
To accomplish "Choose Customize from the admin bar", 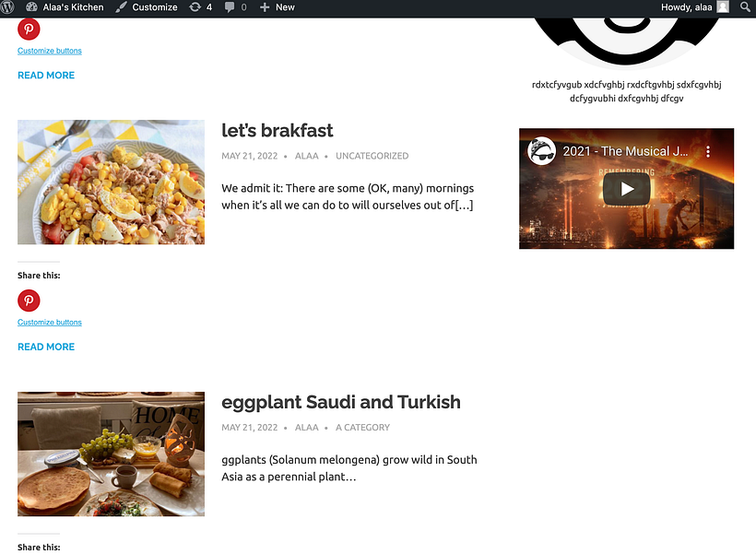I will click(x=153, y=7).
